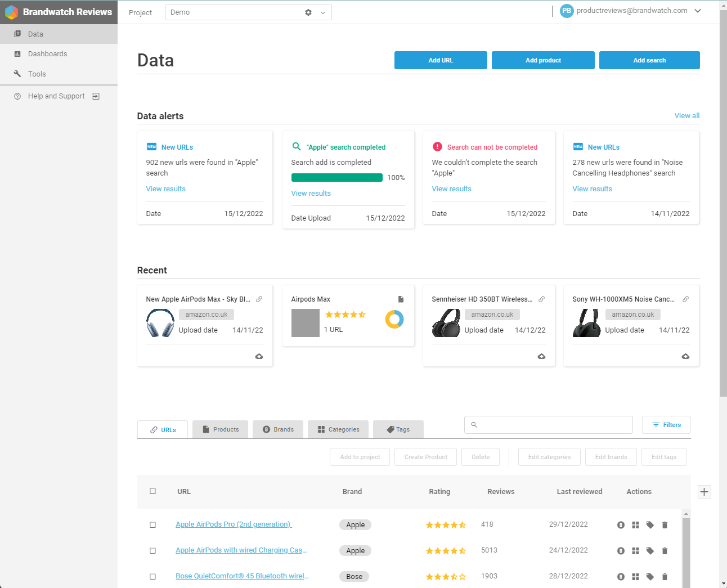The width and height of the screenshot is (727, 588).
Task: Expand the user account menu chevron
Action: [698, 11]
